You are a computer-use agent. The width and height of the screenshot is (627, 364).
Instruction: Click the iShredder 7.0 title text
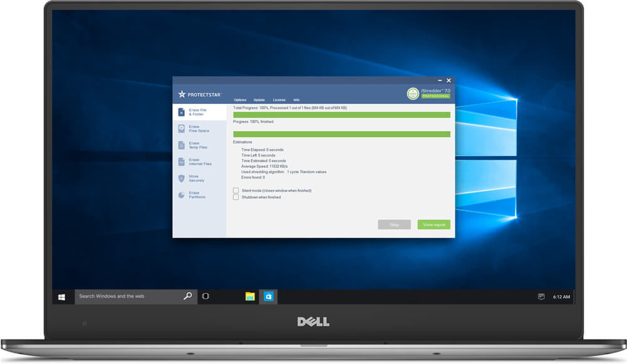435,91
